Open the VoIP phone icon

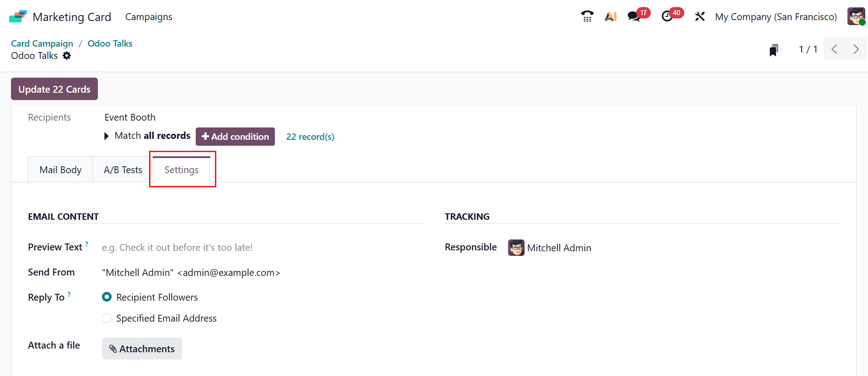pos(587,16)
